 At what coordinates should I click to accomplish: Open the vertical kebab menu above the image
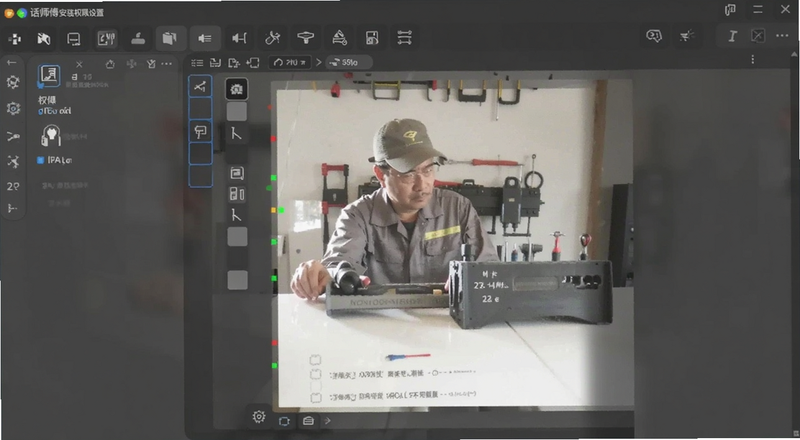click(x=753, y=60)
